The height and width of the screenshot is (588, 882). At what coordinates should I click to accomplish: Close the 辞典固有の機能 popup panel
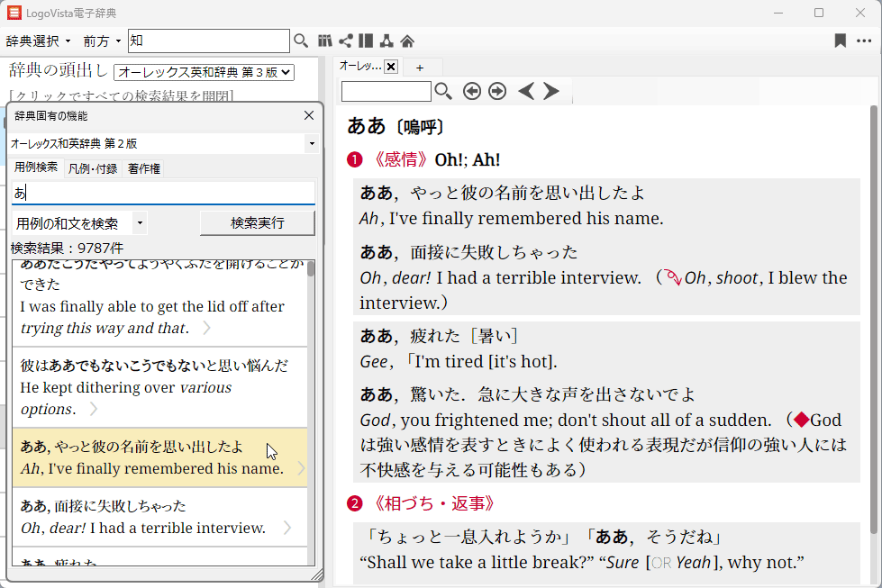coord(309,115)
